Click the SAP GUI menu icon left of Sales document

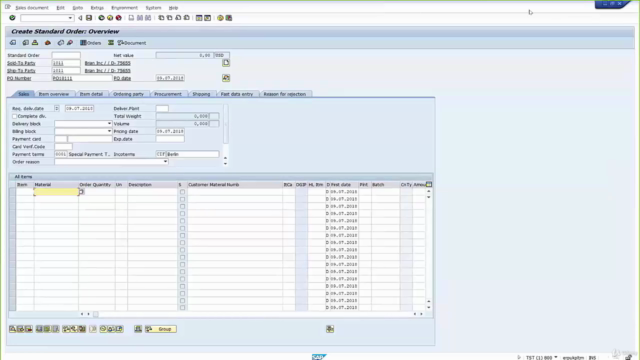[8, 7]
